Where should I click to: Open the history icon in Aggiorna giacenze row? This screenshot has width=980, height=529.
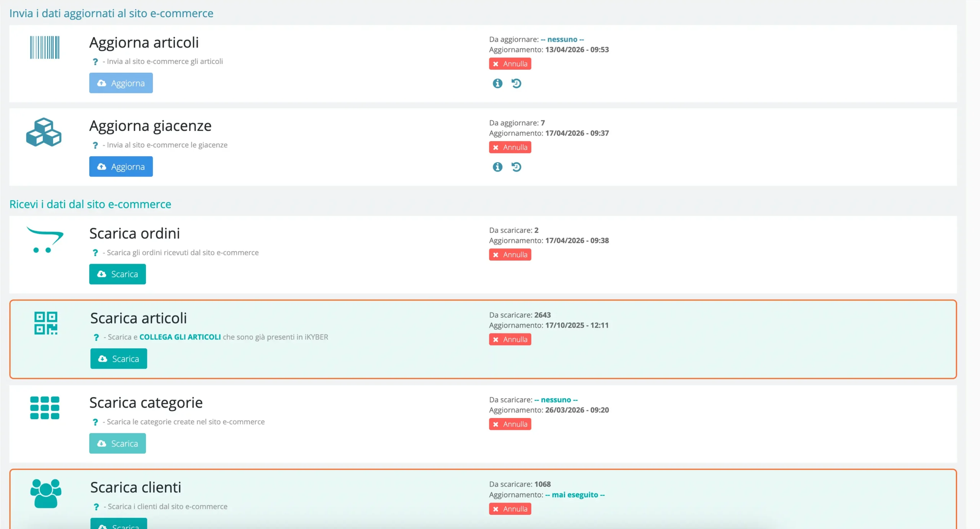click(x=516, y=167)
